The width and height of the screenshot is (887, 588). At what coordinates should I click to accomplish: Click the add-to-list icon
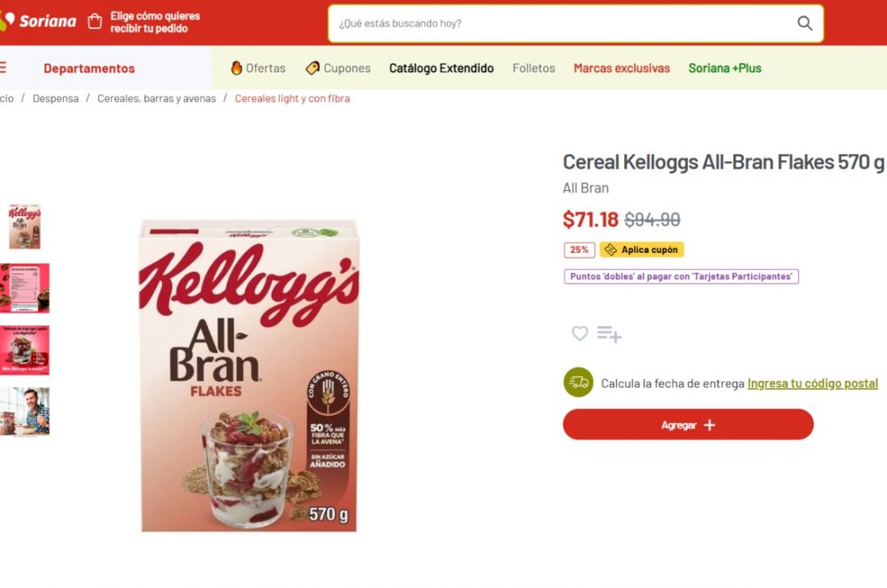[x=609, y=334]
